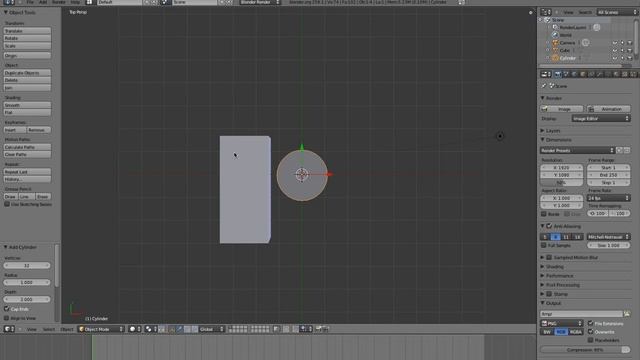
Task: Toggle the Anti-Aliasing checkbox
Action: click(x=549, y=226)
